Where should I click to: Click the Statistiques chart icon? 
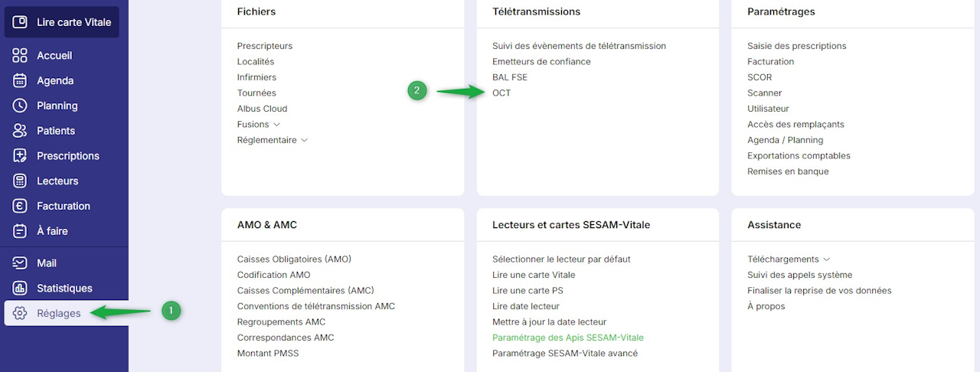tap(20, 289)
